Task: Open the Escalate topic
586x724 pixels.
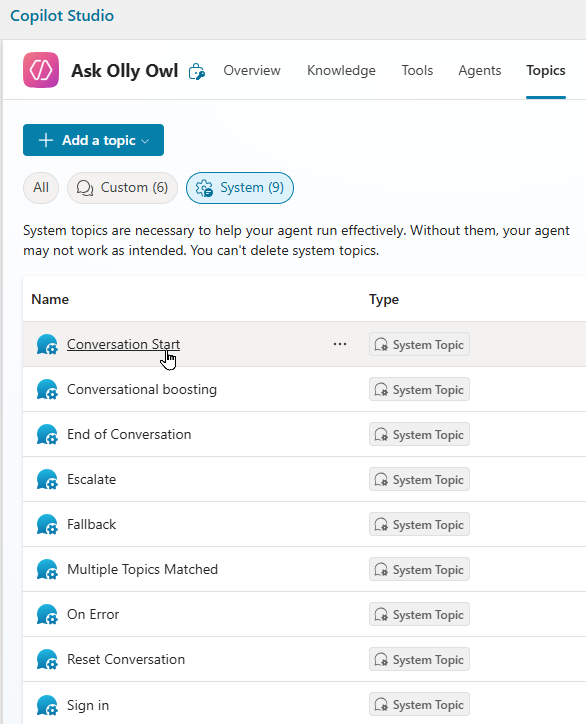Action: (x=91, y=479)
